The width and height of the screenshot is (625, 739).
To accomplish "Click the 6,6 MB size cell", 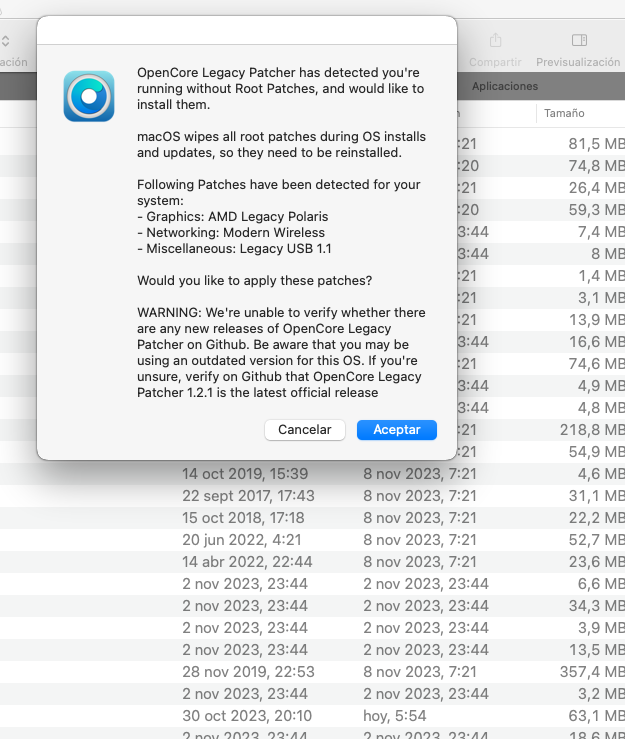I will [601, 584].
